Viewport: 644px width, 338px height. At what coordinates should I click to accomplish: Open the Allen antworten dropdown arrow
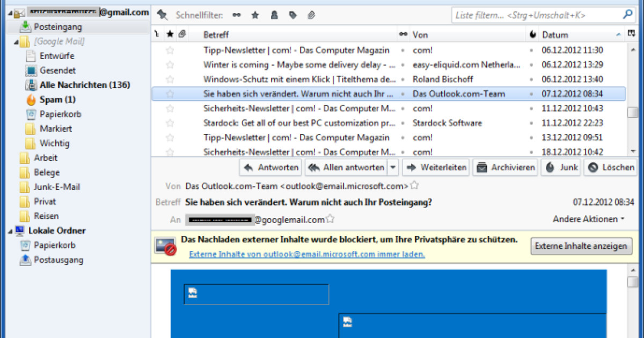click(x=393, y=167)
